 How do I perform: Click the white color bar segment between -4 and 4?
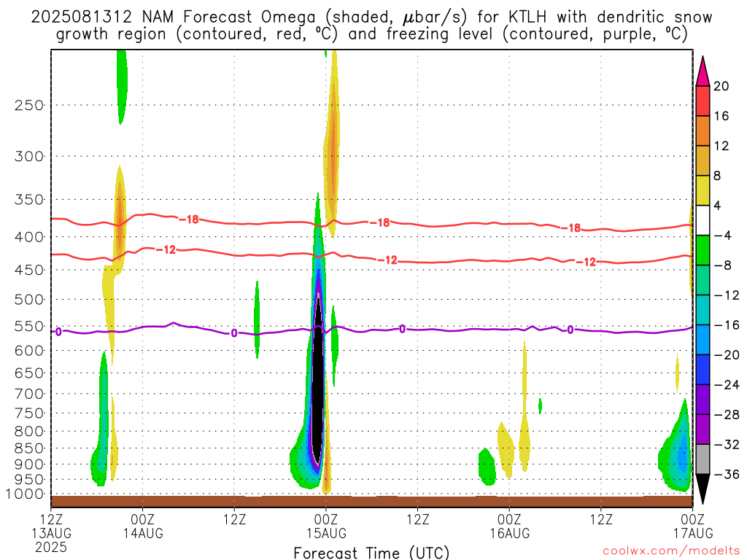click(x=703, y=220)
